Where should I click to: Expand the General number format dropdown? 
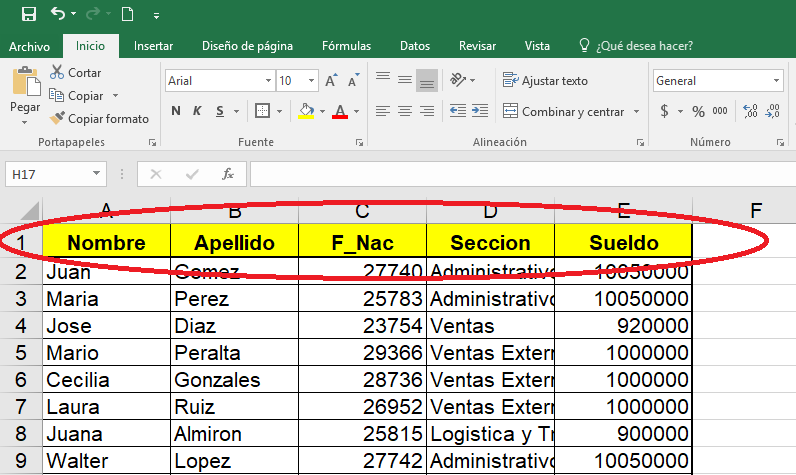click(x=776, y=81)
